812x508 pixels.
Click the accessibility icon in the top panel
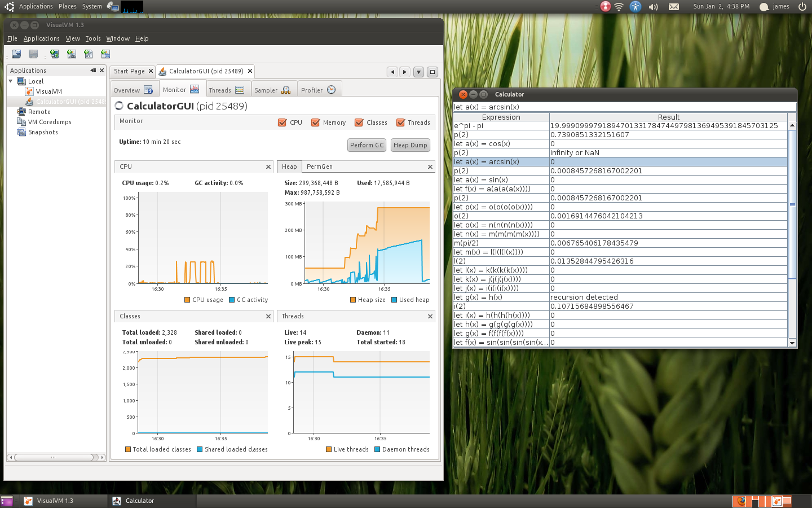(x=636, y=7)
